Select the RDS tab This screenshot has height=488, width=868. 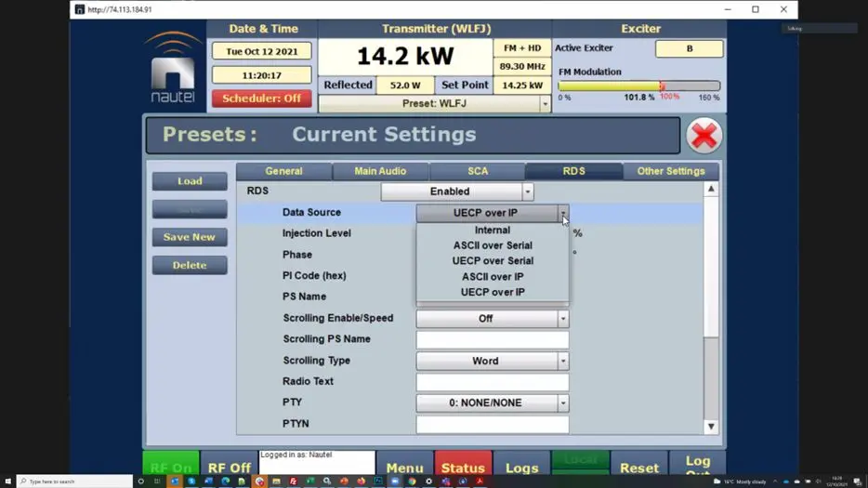click(574, 171)
